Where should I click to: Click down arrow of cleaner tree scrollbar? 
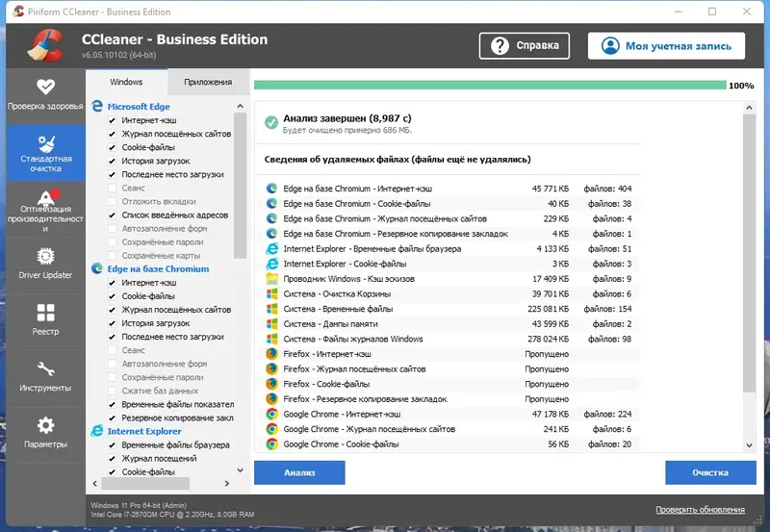(240, 470)
